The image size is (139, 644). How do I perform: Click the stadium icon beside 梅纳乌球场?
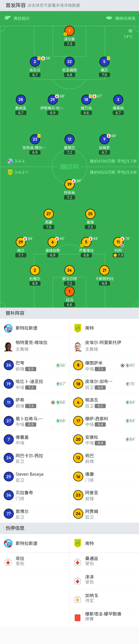point(109,18)
